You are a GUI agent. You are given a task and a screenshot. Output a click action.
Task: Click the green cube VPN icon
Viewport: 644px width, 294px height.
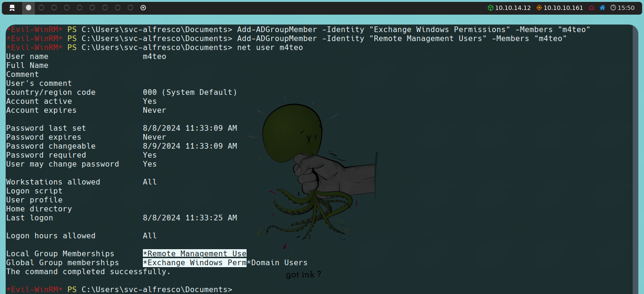490,8
